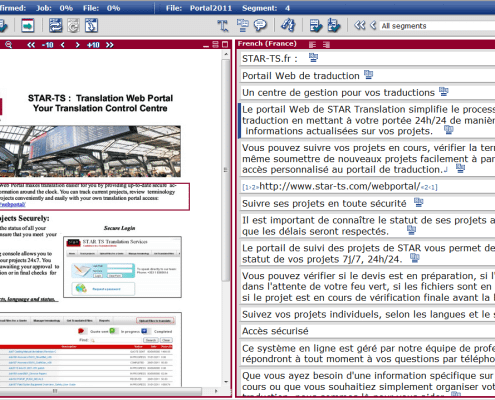The image size is (495, 400).
Task: Open the webportal hyperlink in preview
Action: tap(12, 204)
